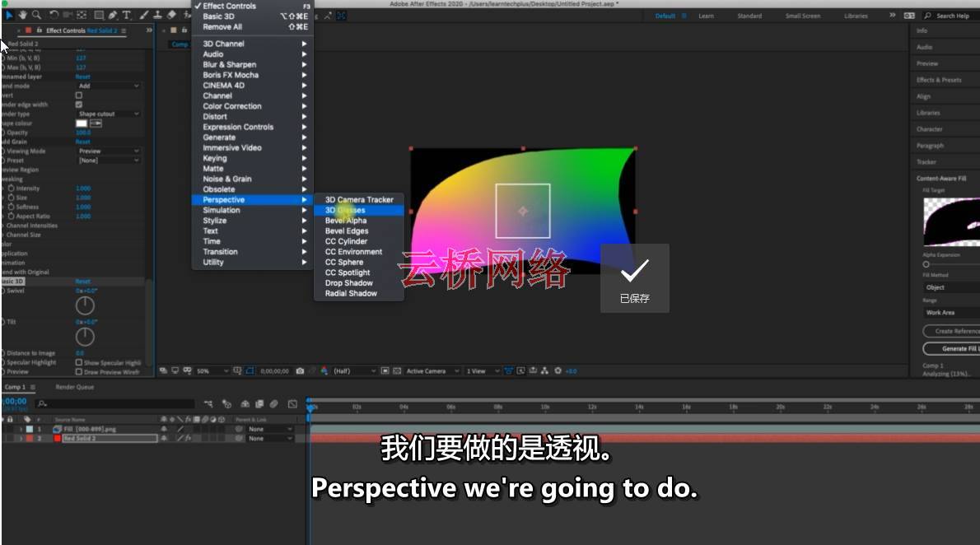Select Drop Shadow effect in submenu
980x545 pixels.
pos(349,283)
